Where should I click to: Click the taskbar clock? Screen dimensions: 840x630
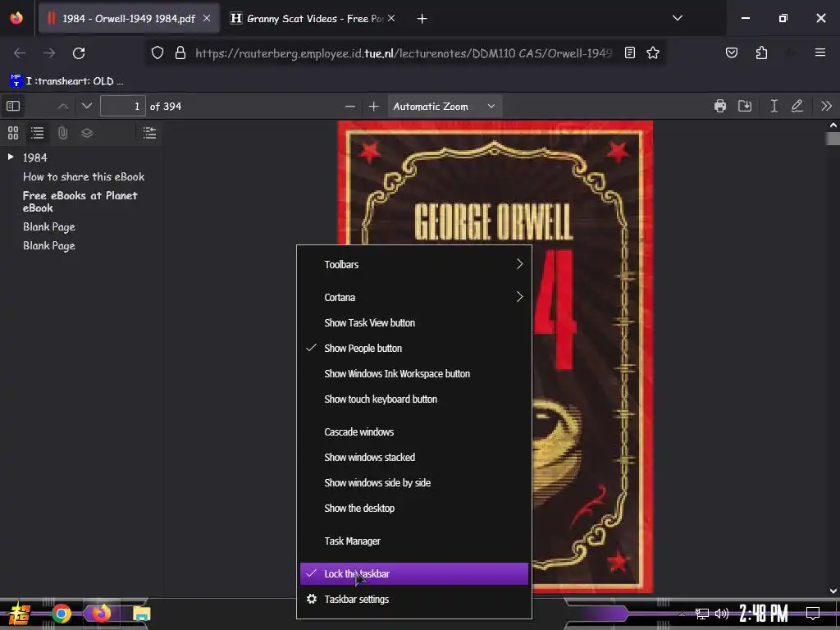pyautogui.click(x=764, y=614)
